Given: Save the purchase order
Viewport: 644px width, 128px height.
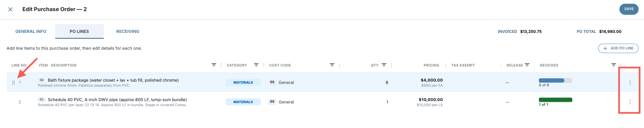Looking at the screenshot, I should tap(629, 9).
